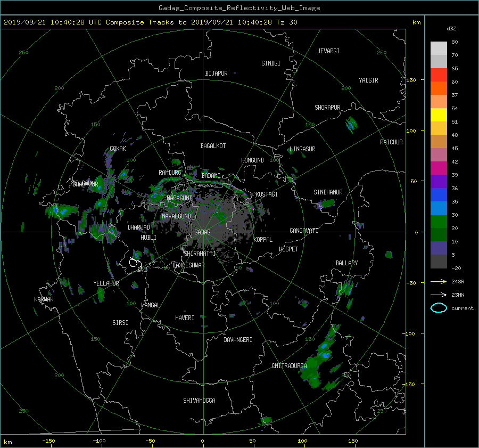Click the CHITRADURGA label
The width and height of the screenshot is (479, 448).
pyautogui.click(x=289, y=366)
